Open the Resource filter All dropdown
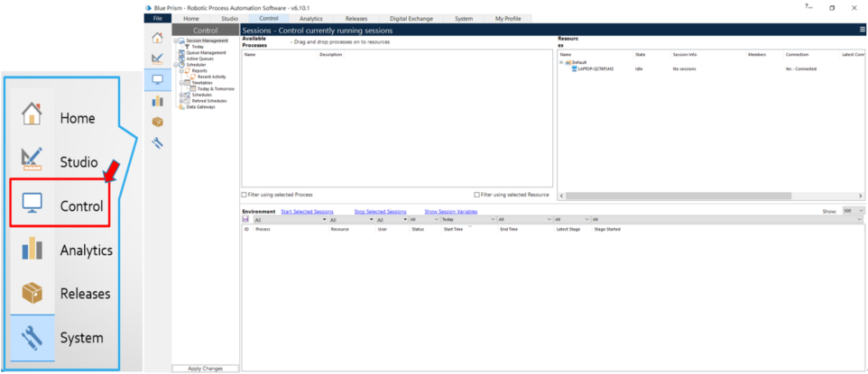Screen dimensions: 868x374 point(352,220)
